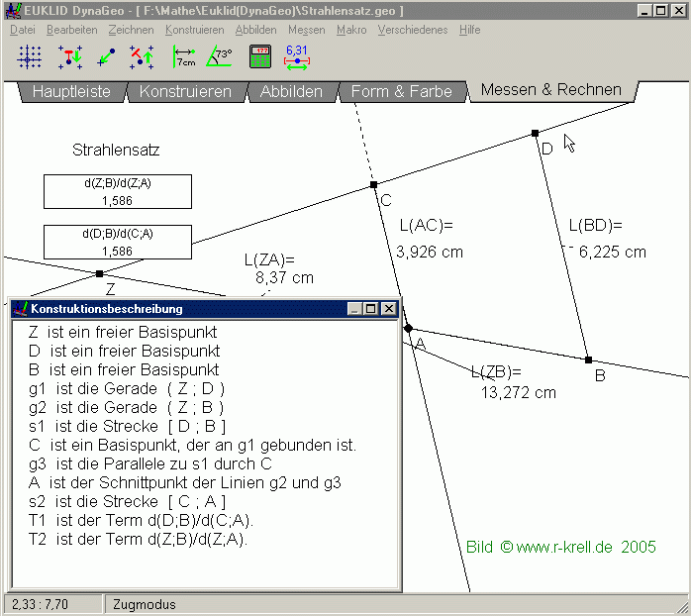
Task: Open the Datei menu
Action: click(x=22, y=30)
